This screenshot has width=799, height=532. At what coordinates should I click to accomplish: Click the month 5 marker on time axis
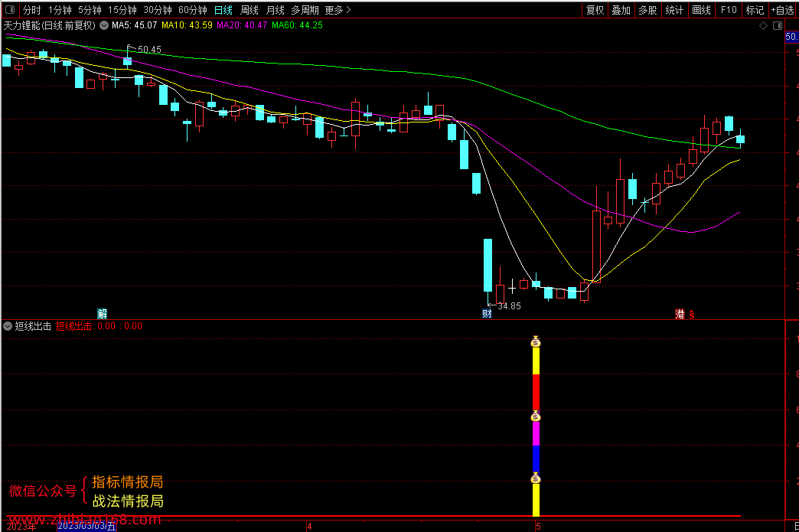click(x=539, y=527)
